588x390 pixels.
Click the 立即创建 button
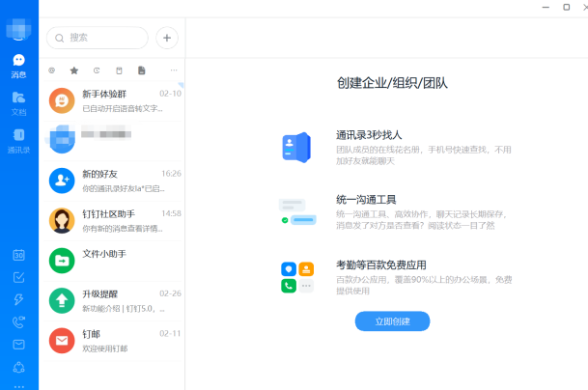pos(392,321)
